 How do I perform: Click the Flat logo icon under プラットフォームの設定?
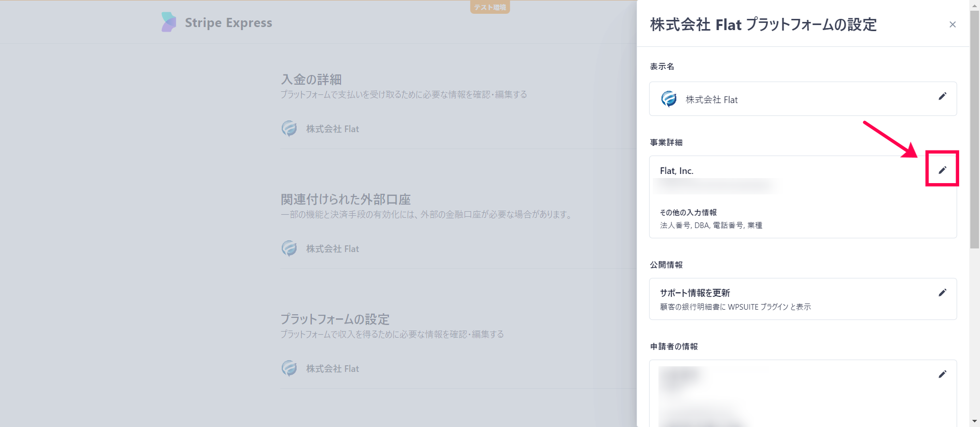(289, 368)
